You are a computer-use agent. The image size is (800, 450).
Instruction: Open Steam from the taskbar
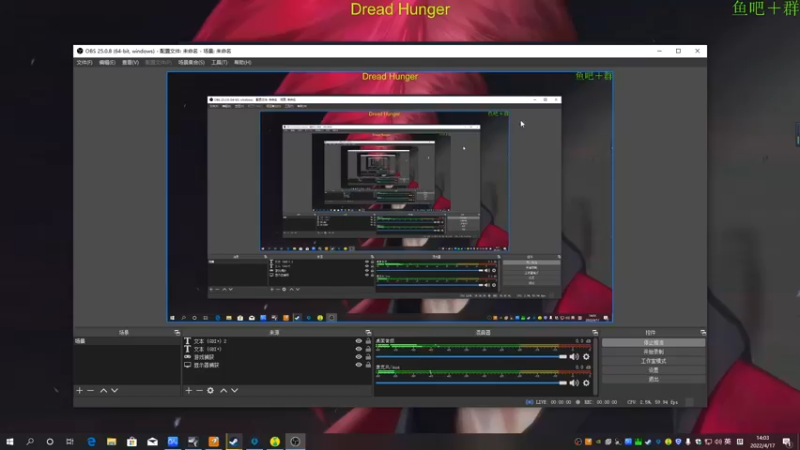pos(234,441)
